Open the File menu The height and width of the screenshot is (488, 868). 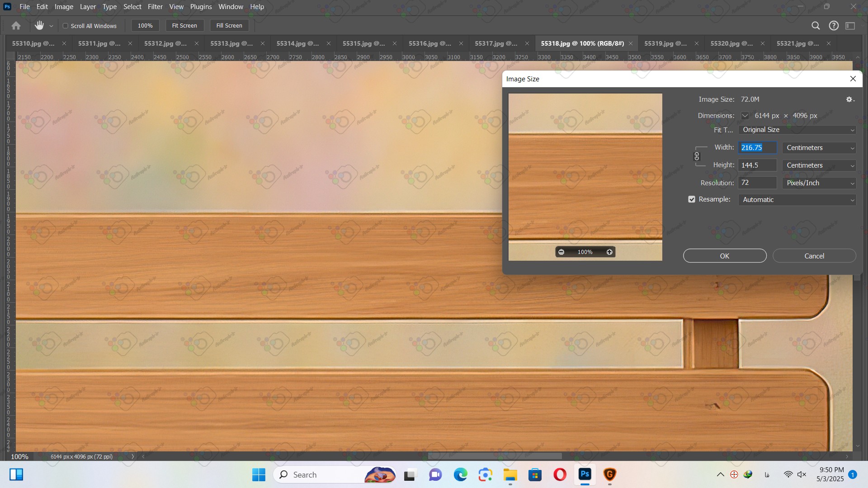24,7
